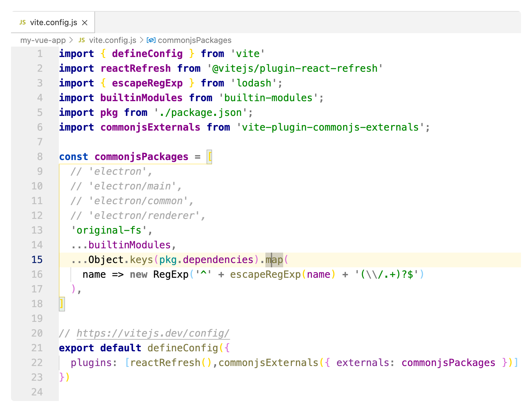The width and height of the screenshot is (532, 412).
Task: Click line number 1 in gutter
Action: pyautogui.click(x=40, y=54)
